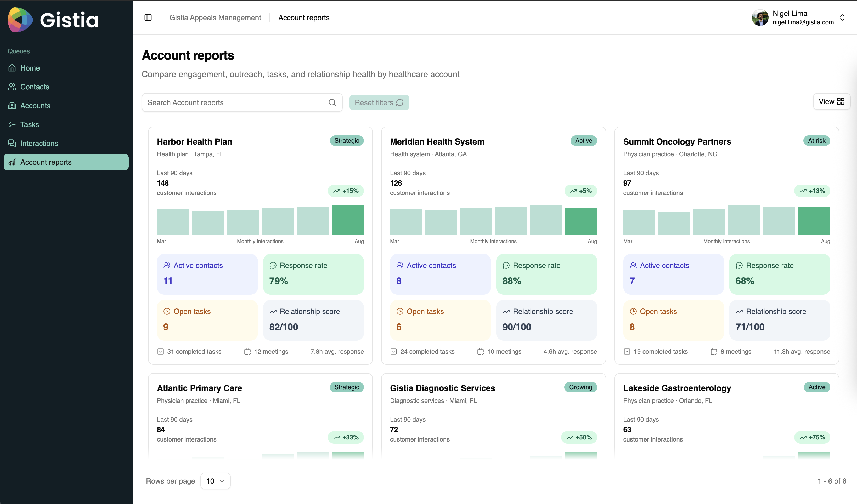Click nigel.lima@gistia.com email text
This screenshot has height=504, width=857.
[x=803, y=22]
